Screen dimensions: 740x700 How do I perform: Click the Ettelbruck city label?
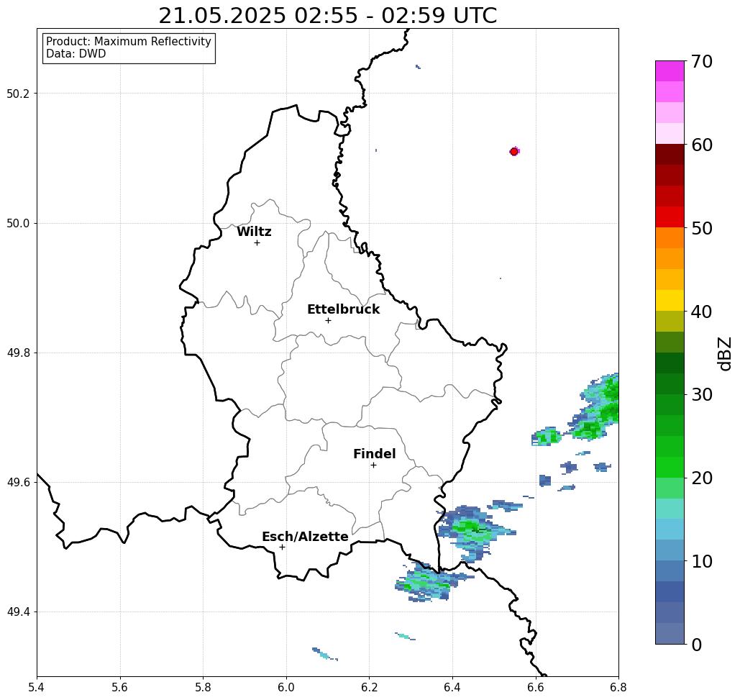pyautogui.click(x=343, y=309)
